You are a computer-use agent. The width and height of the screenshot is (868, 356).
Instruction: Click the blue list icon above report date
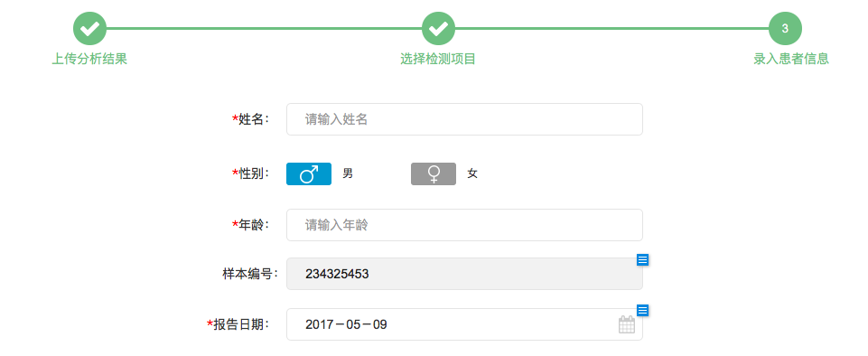(x=642, y=311)
